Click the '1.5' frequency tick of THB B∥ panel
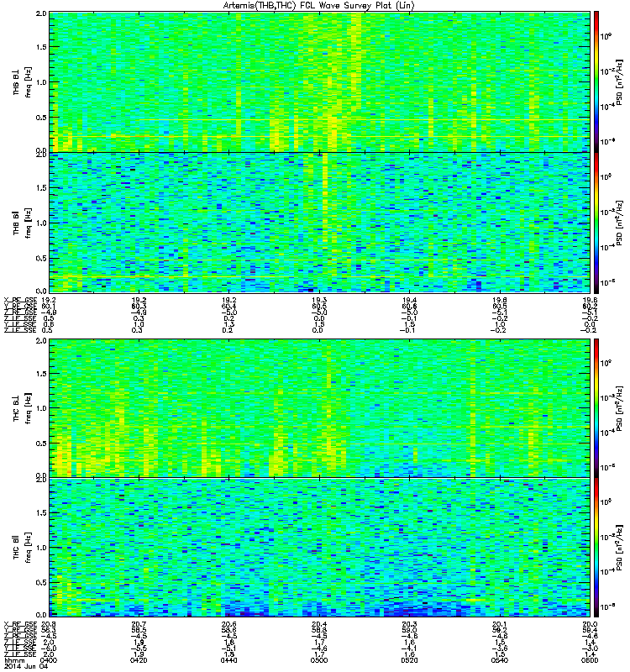The height and width of the screenshot is (672, 630). tap(41, 187)
